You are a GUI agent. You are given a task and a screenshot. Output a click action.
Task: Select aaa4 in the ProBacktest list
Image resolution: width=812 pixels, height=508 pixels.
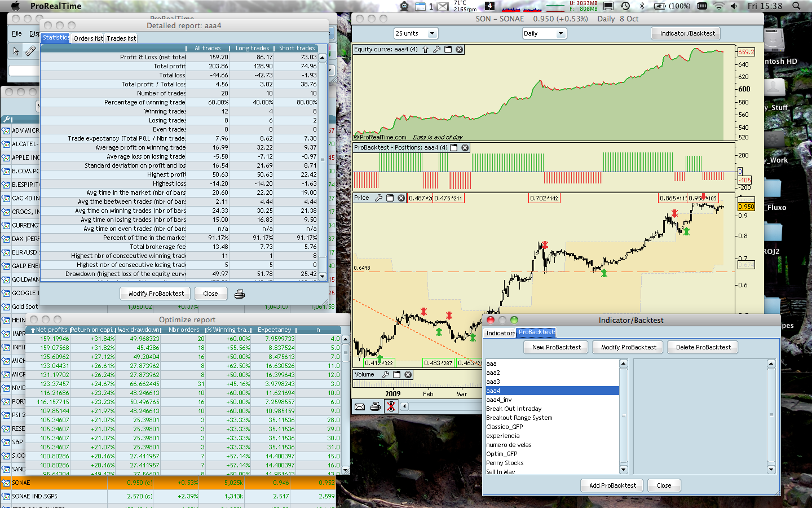pyautogui.click(x=552, y=391)
